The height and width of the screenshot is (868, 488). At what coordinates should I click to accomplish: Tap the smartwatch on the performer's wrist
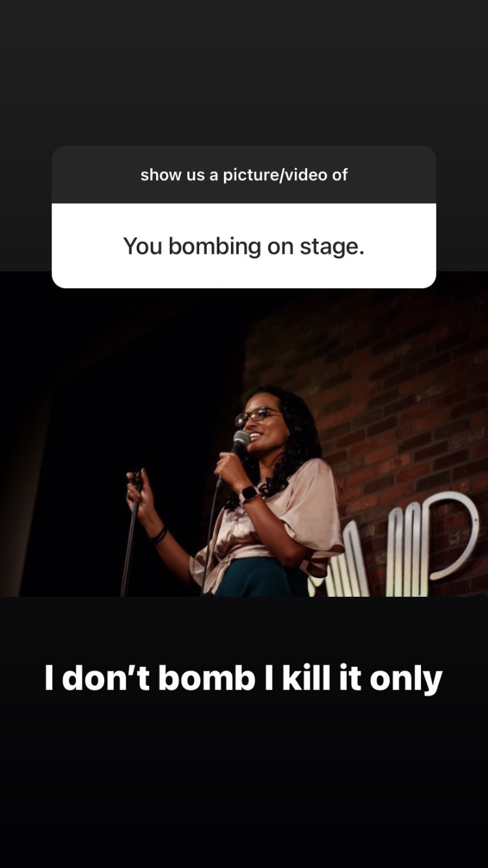249,495
